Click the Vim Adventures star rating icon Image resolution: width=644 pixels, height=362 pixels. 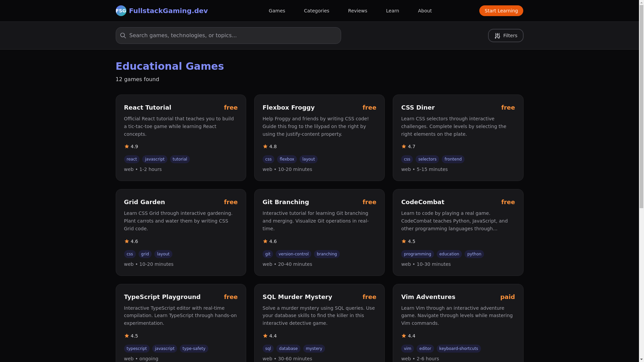[404, 336]
